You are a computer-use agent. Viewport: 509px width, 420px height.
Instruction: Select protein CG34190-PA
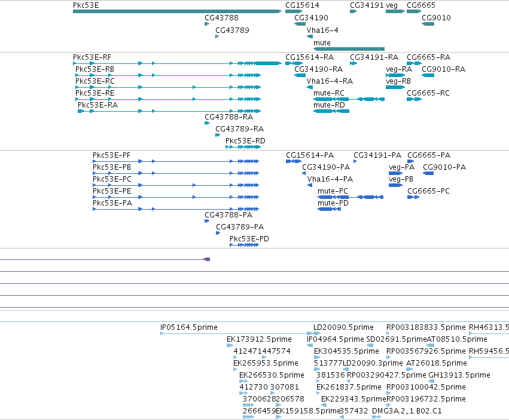click(326, 167)
